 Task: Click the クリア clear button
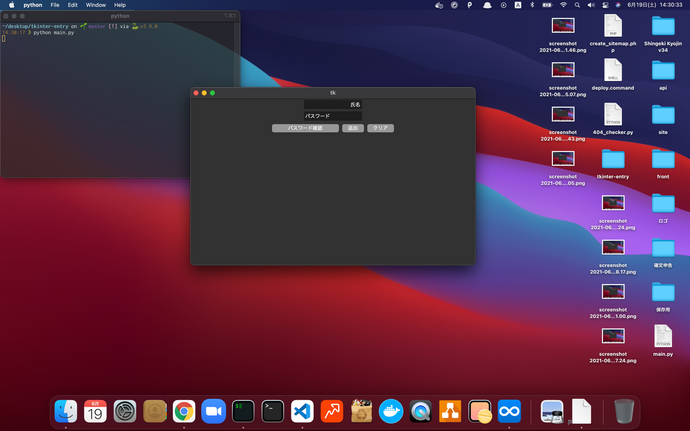(380, 128)
